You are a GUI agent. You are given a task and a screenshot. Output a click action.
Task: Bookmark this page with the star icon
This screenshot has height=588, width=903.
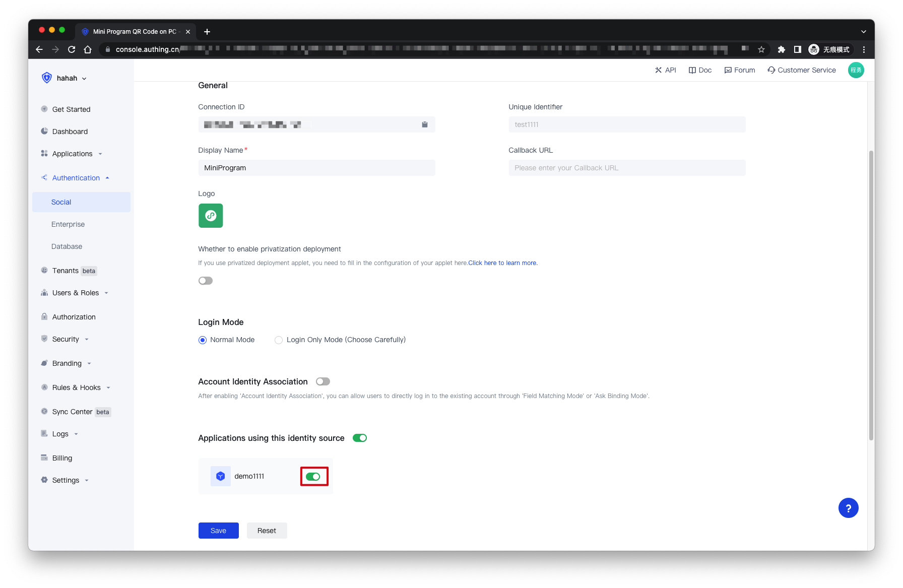[x=761, y=49]
